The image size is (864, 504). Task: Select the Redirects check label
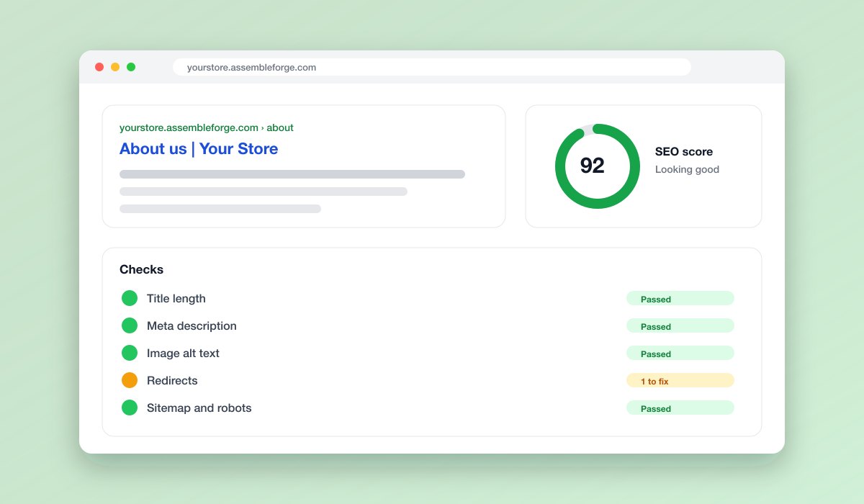172,381
